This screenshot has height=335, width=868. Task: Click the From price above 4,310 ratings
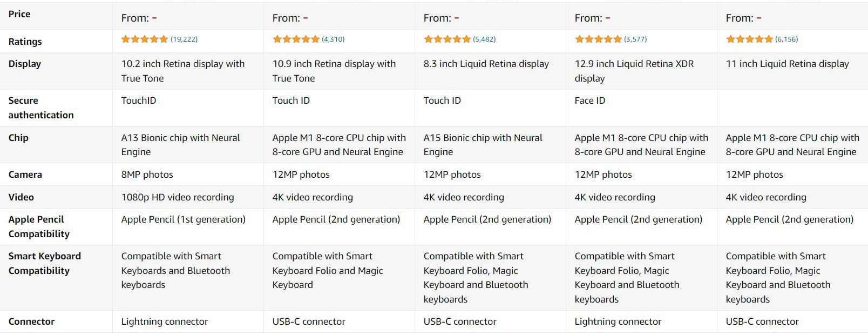pyautogui.click(x=290, y=18)
